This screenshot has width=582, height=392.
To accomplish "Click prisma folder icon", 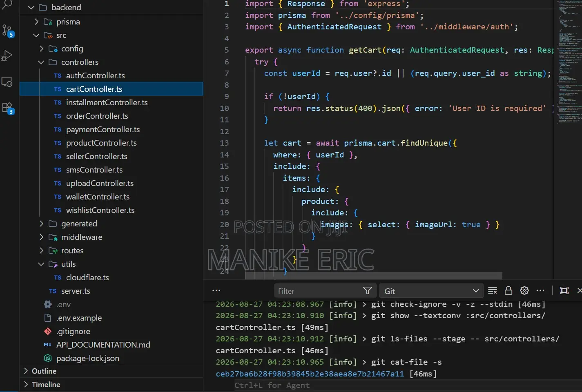I will tap(48, 22).
